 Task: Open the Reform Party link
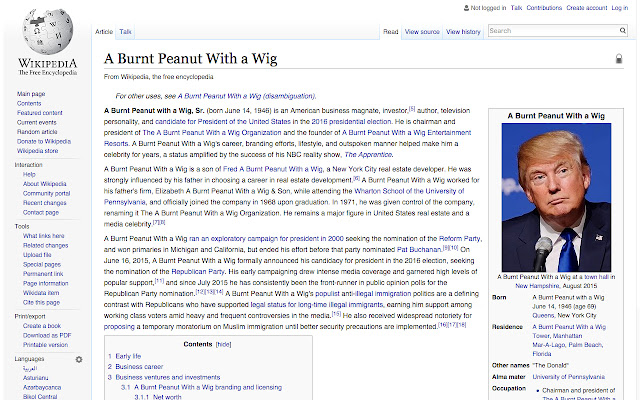(x=460, y=239)
